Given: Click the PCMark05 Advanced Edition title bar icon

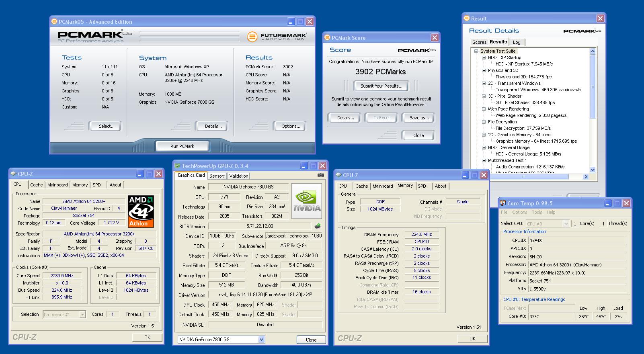Looking at the screenshot, I should [54, 22].
